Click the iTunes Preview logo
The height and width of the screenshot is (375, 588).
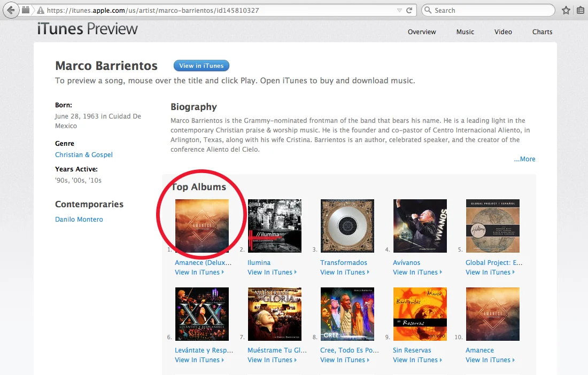[x=87, y=29]
